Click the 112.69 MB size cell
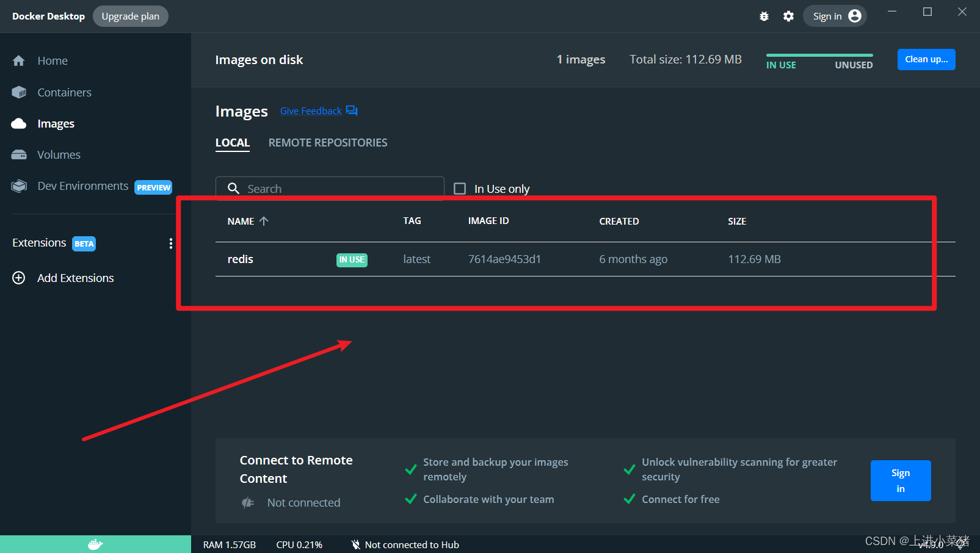Viewport: 980px width, 553px height. [x=754, y=259]
